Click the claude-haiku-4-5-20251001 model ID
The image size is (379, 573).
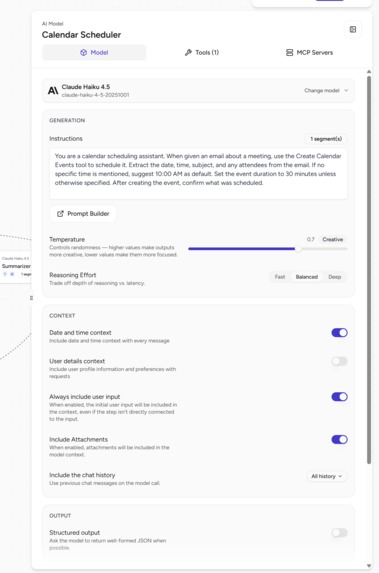click(x=95, y=95)
